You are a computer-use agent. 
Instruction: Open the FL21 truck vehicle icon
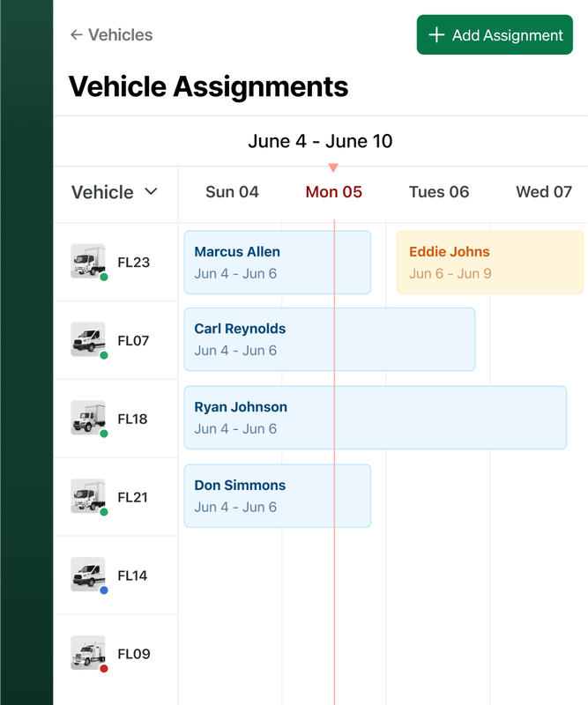pos(88,495)
